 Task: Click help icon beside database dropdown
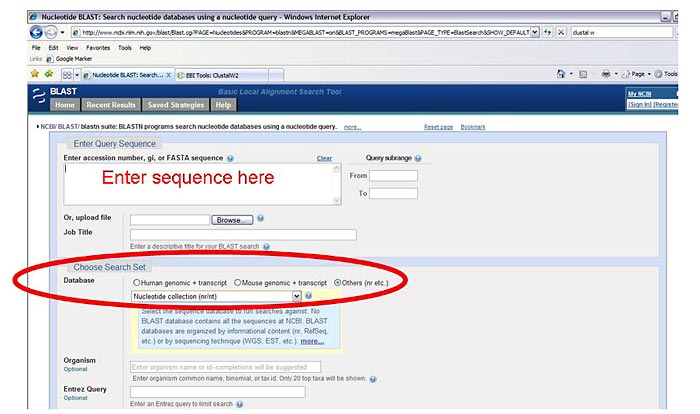click(x=308, y=296)
